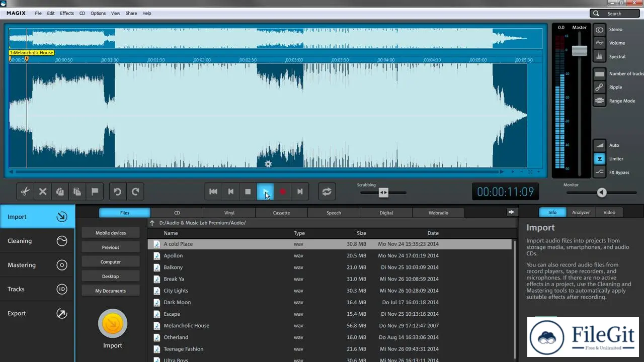
Task: Toggle the Volume curve display
Action: point(599,43)
